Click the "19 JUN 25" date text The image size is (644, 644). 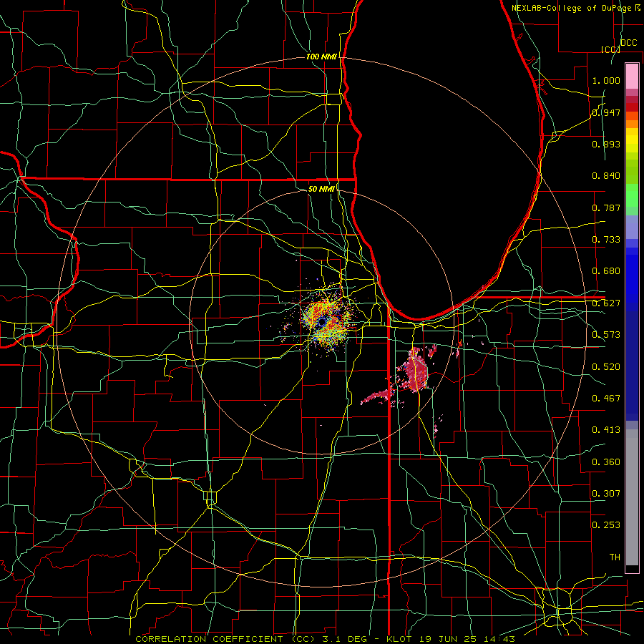448,639
